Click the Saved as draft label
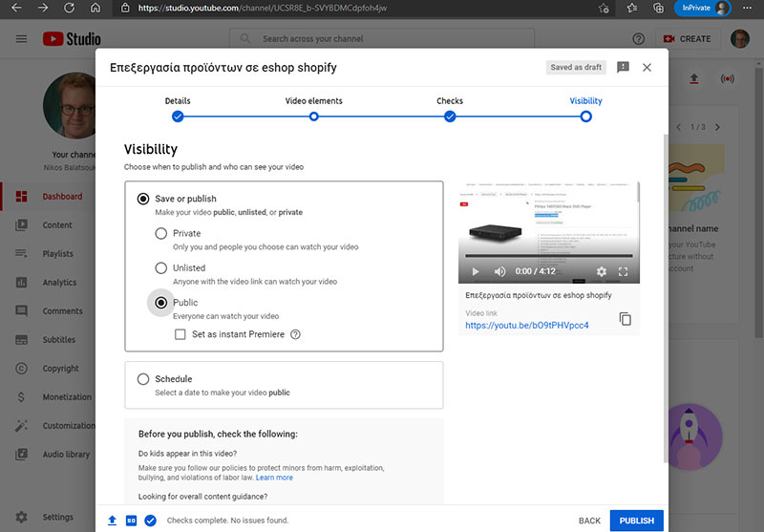764x532 pixels. pyautogui.click(x=576, y=67)
